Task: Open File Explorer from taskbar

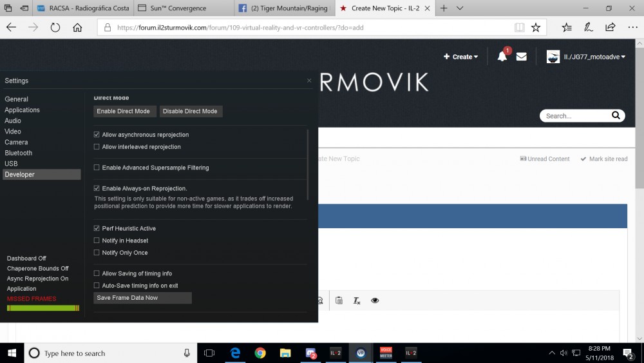Action: click(x=285, y=353)
